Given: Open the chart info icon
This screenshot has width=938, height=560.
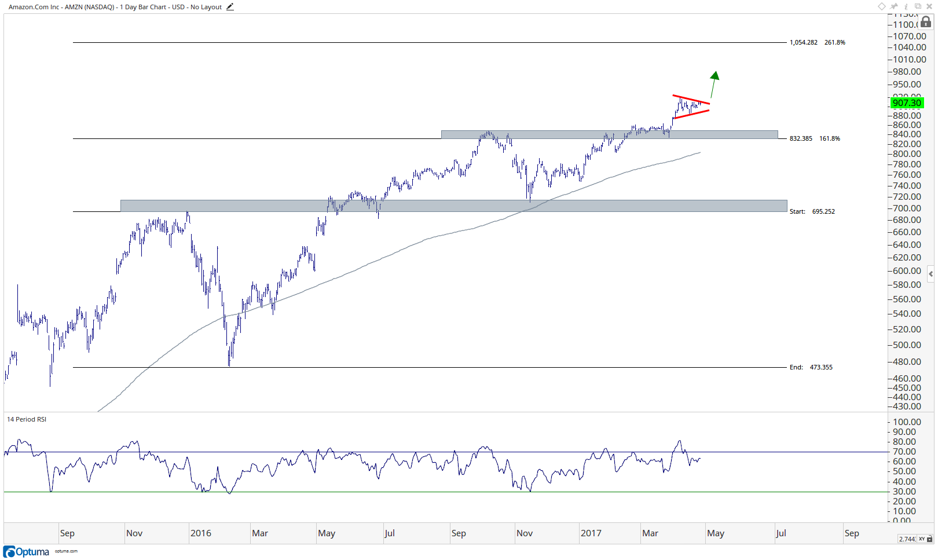Looking at the screenshot, I should point(906,7).
